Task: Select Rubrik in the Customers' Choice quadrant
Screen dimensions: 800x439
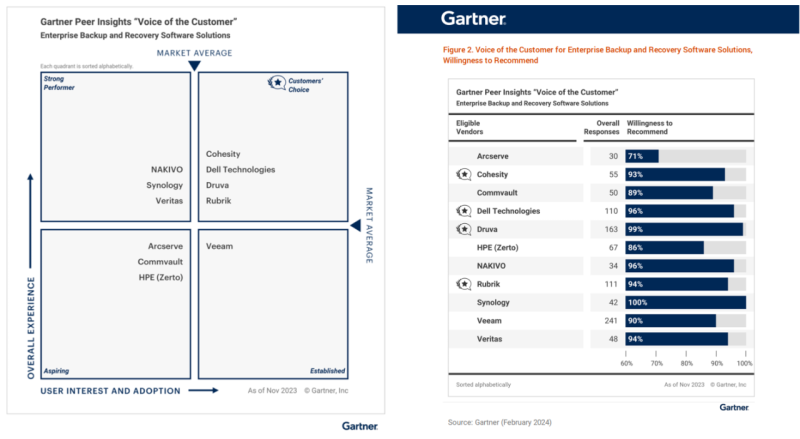Action: 218,201
